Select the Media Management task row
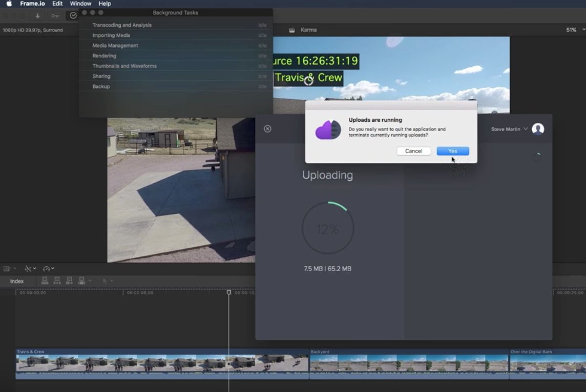Image resolution: width=586 pixels, height=392 pixels. (176, 46)
